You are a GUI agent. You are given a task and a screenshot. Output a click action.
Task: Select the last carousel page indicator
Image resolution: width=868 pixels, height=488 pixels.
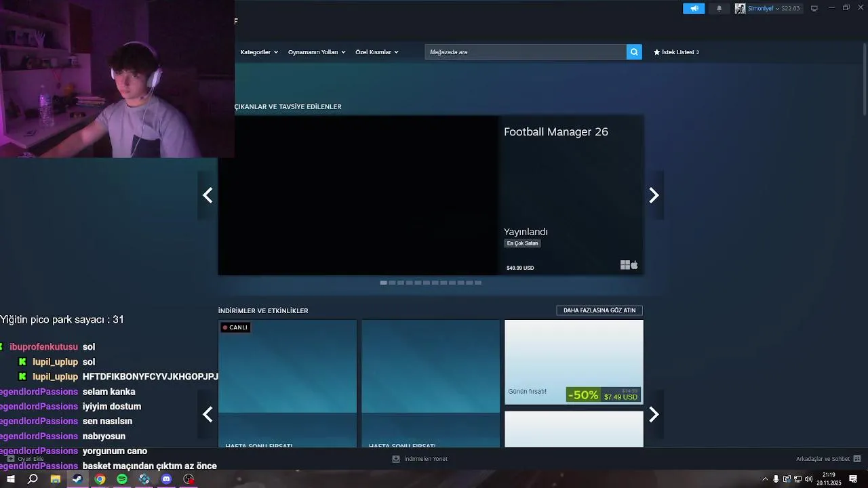[x=478, y=283]
